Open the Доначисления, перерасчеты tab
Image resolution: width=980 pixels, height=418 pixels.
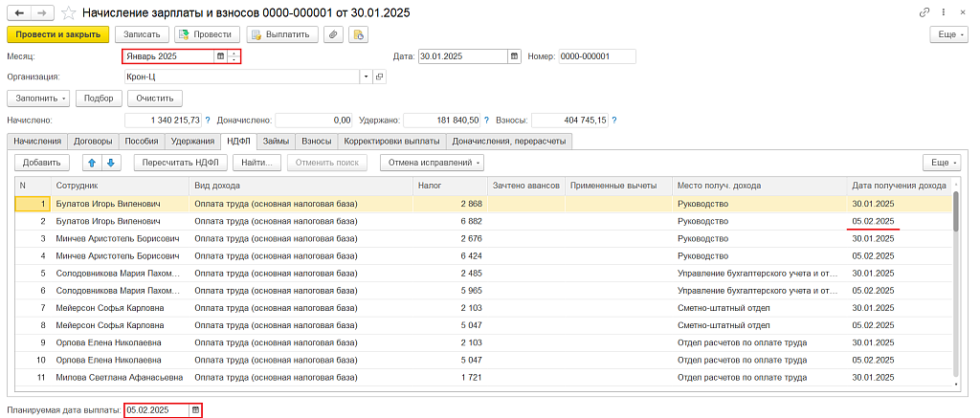click(x=509, y=142)
